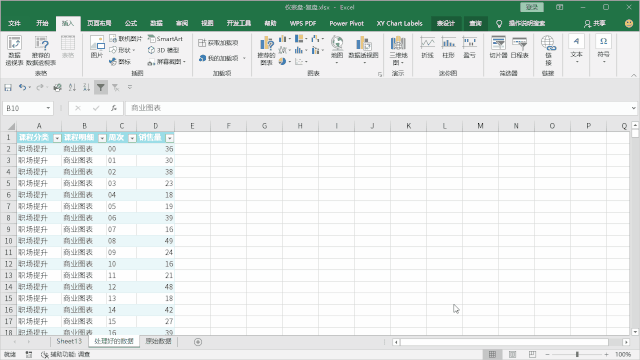Insert a pie or doughnut chart
This screenshot has height=360, width=640.
pos(284,62)
